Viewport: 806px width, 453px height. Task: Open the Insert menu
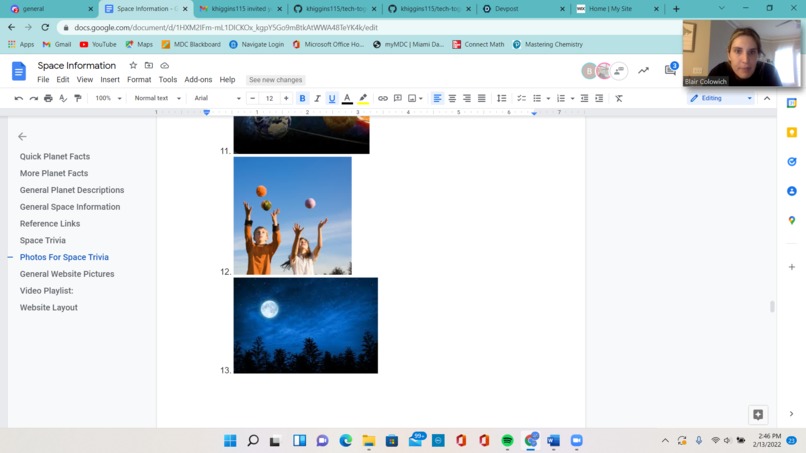coord(110,80)
